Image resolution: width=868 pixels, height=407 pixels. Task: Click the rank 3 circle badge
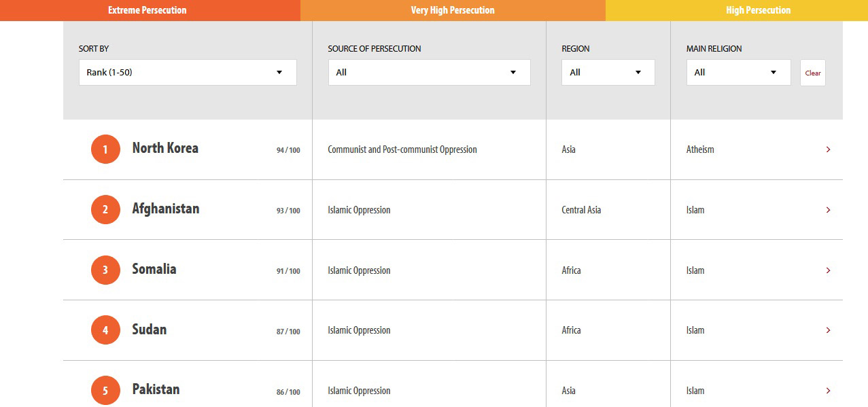click(105, 270)
